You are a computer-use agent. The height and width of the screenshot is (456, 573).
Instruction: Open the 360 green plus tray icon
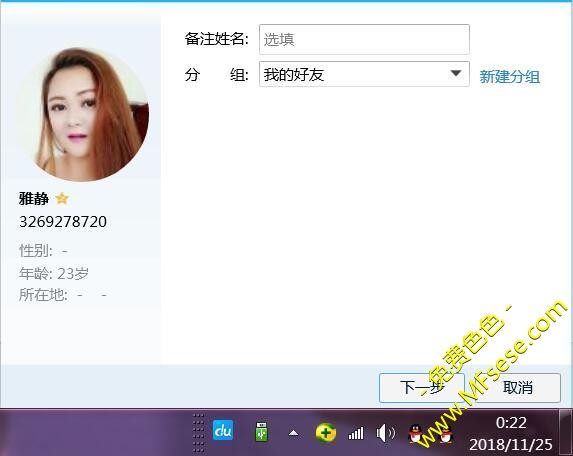(x=326, y=433)
